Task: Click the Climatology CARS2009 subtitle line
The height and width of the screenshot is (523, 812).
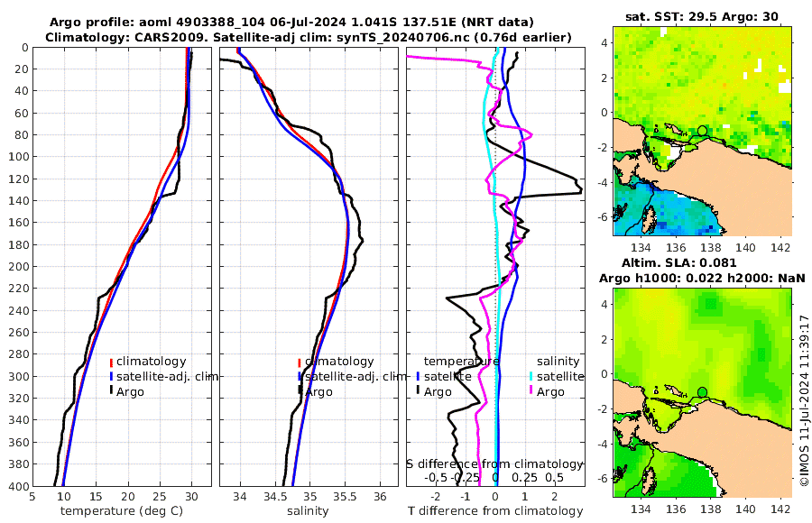Action: coord(309,37)
